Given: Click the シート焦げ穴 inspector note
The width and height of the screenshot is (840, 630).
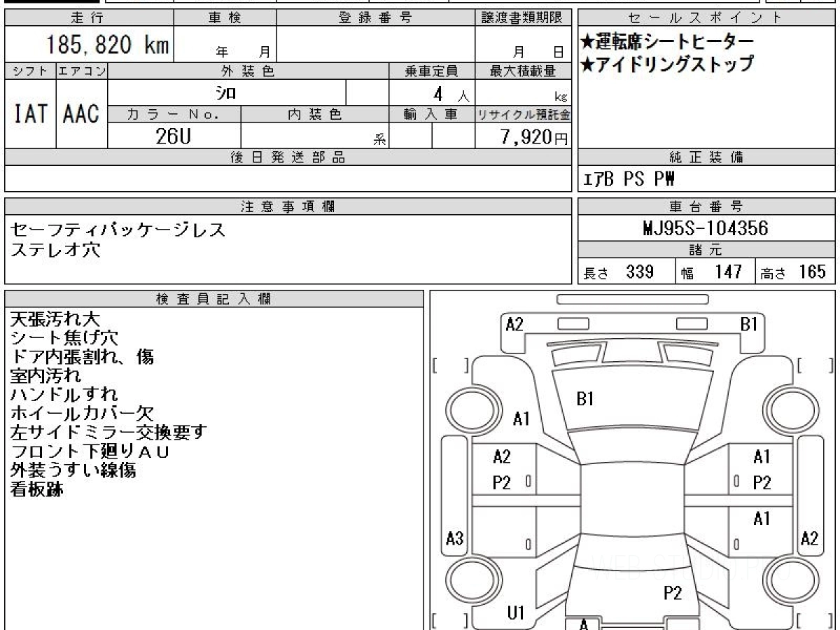Looking at the screenshot, I should [x=64, y=338].
